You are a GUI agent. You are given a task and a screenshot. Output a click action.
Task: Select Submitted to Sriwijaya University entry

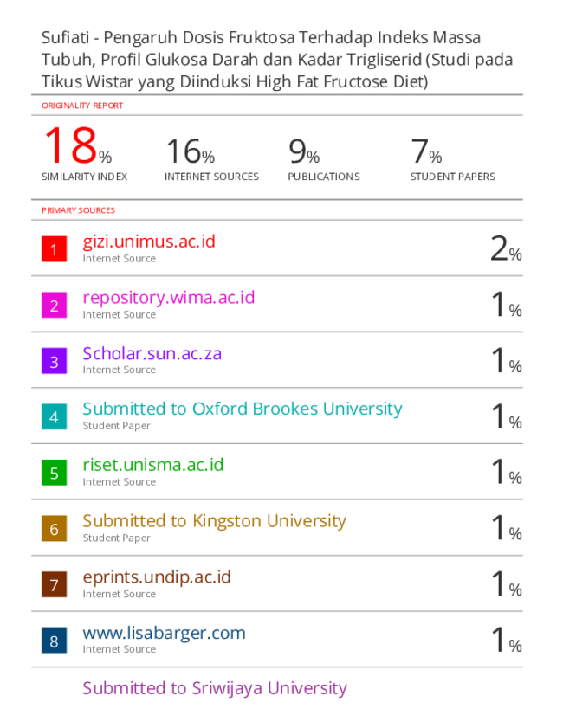(x=215, y=688)
